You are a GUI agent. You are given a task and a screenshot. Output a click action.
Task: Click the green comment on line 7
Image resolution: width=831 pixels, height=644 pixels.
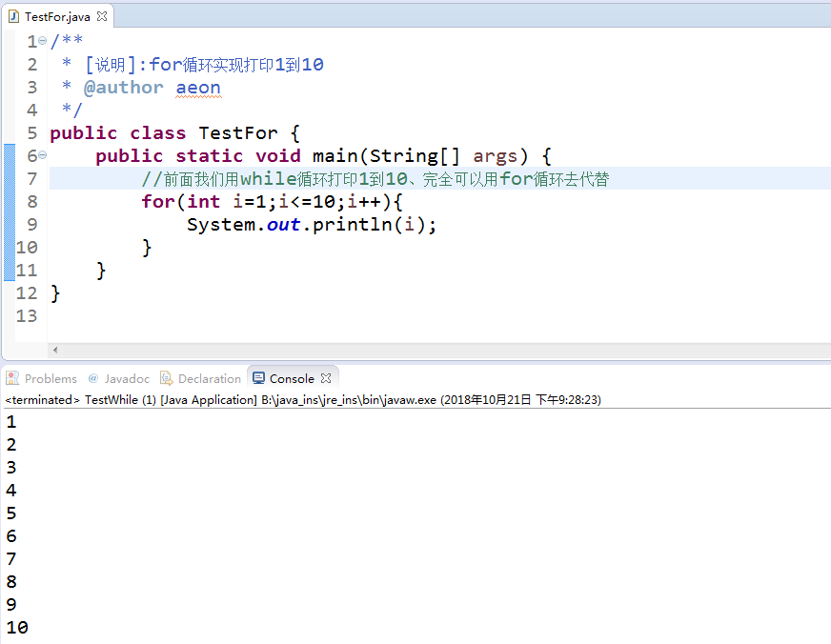[x=375, y=178]
